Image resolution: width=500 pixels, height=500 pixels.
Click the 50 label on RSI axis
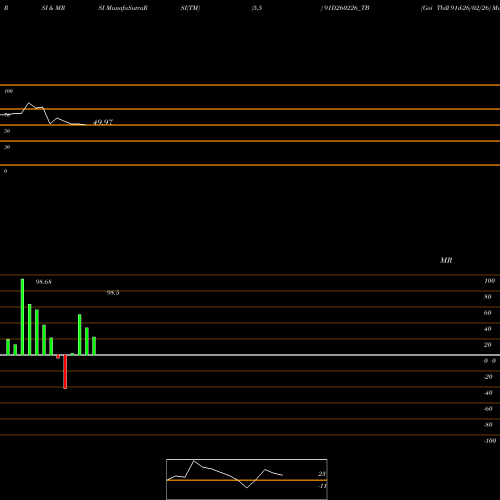tap(7, 131)
